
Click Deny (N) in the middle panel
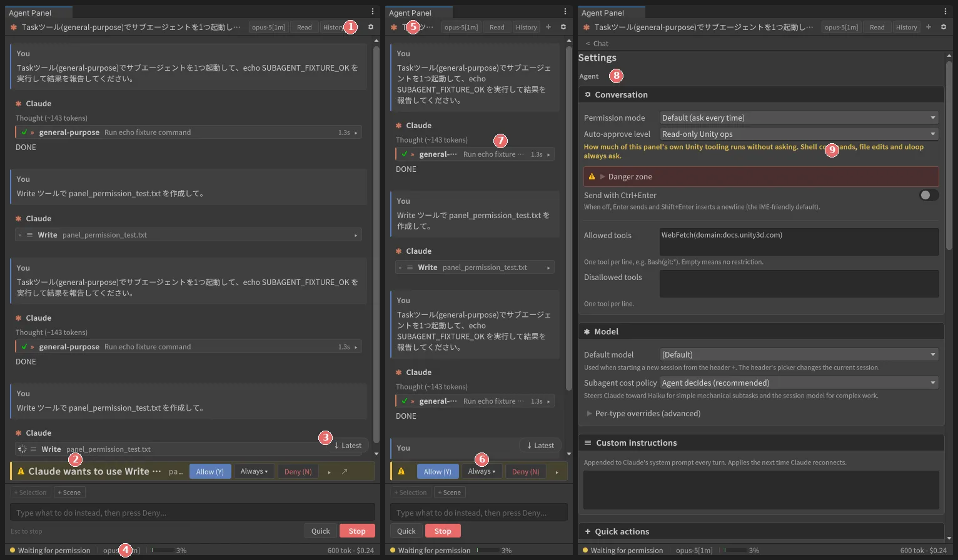point(526,471)
